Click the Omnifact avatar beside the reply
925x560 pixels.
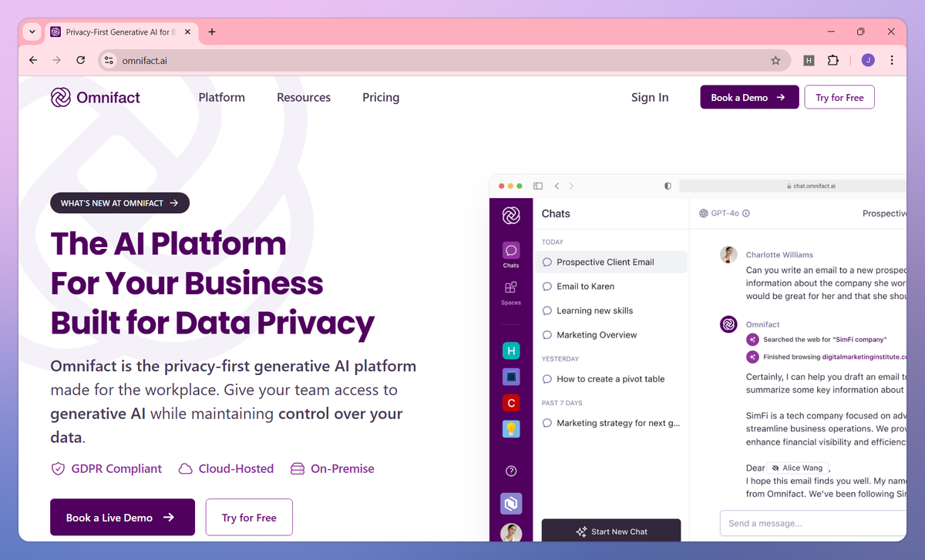728,324
